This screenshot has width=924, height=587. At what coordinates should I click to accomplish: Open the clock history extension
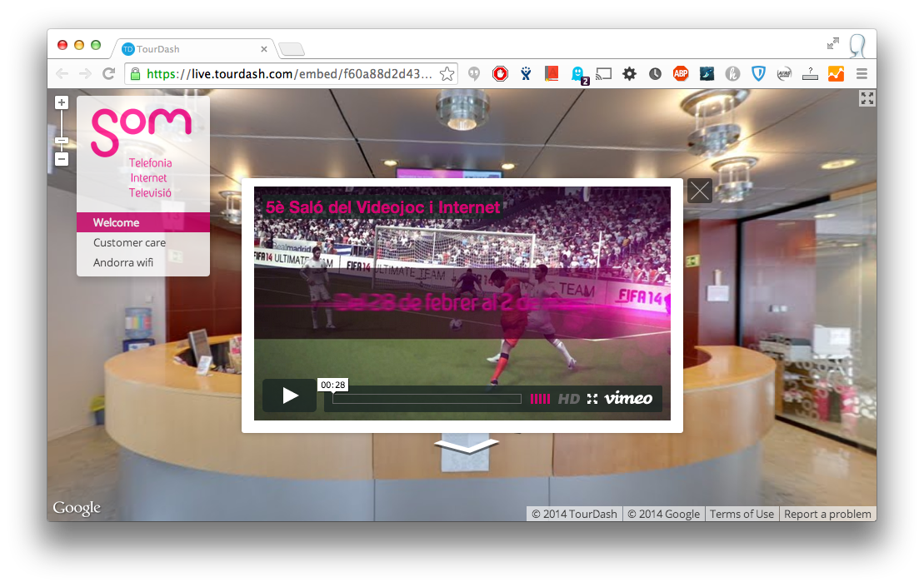pyautogui.click(x=655, y=73)
